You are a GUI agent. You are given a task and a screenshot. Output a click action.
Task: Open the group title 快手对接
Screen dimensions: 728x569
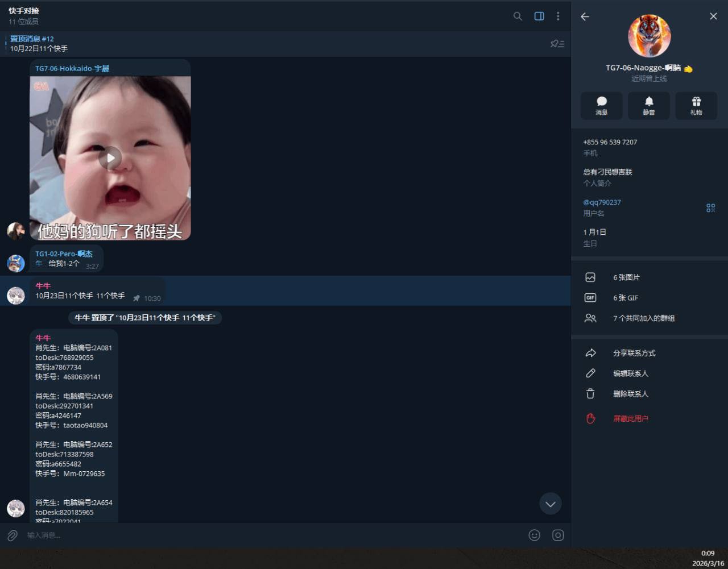coord(24,11)
